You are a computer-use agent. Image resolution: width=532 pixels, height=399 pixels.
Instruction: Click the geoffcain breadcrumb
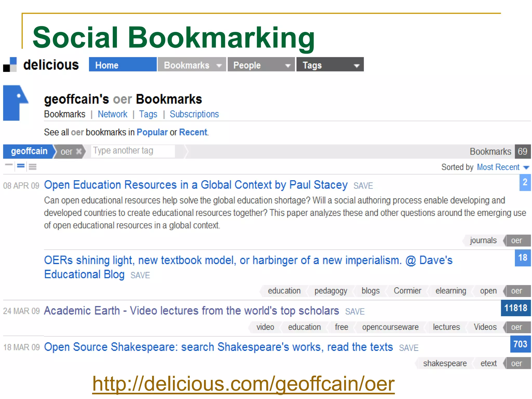pyautogui.click(x=29, y=151)
